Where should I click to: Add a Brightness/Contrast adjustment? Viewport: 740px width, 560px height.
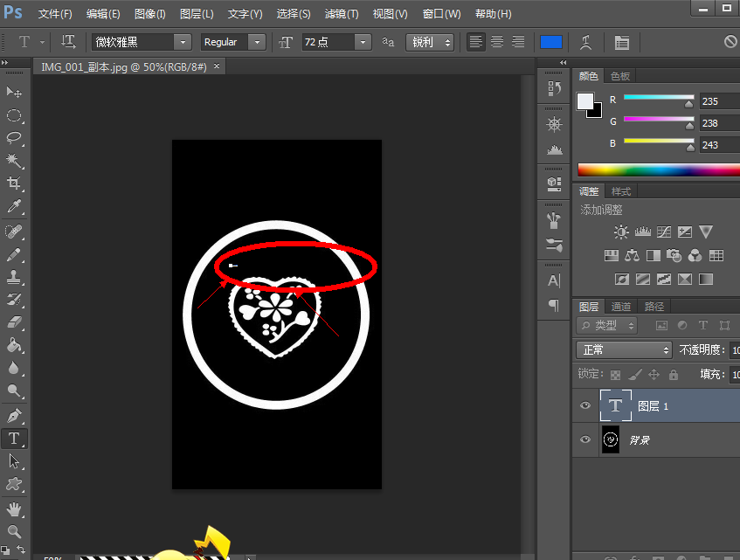621,232
